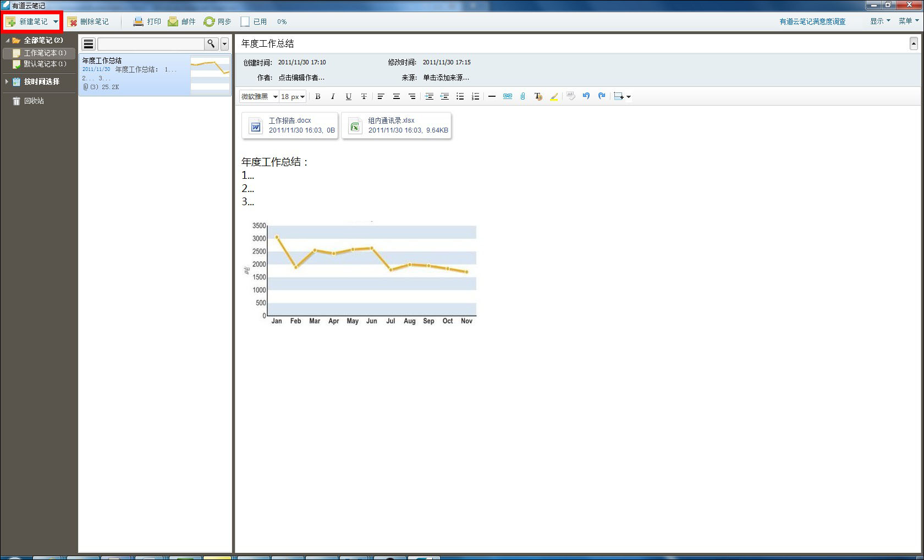The height and width of the screenshot is (560, 924).
Task: Click the 同步 sync icon
Action: [x=209, y=22]
